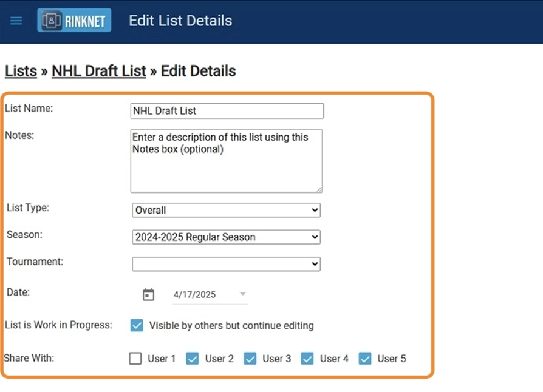Click the RinkNet logo
The image size is (543, 392).
point(74,21)
